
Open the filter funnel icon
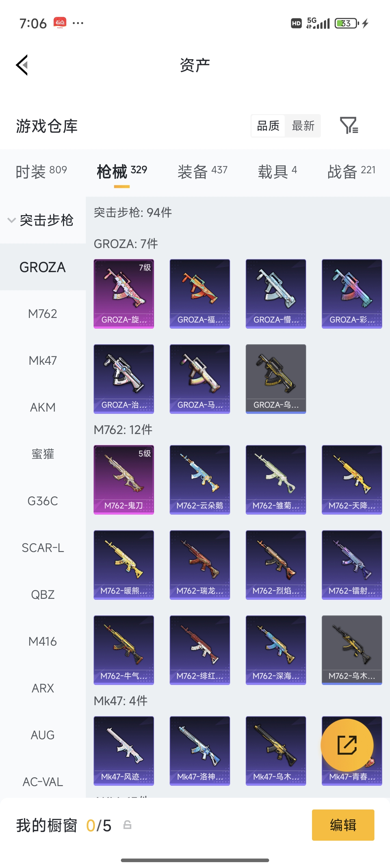(x=349, y=125)
